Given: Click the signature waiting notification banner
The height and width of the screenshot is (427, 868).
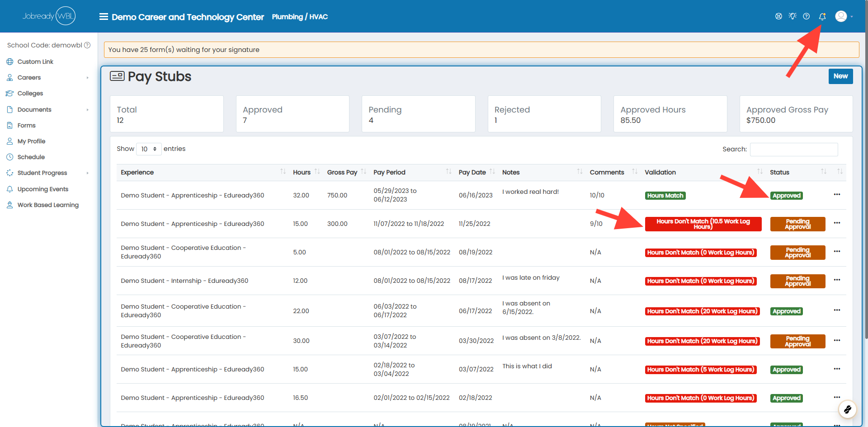Looking at the screenshot, I should coord(481,50).
